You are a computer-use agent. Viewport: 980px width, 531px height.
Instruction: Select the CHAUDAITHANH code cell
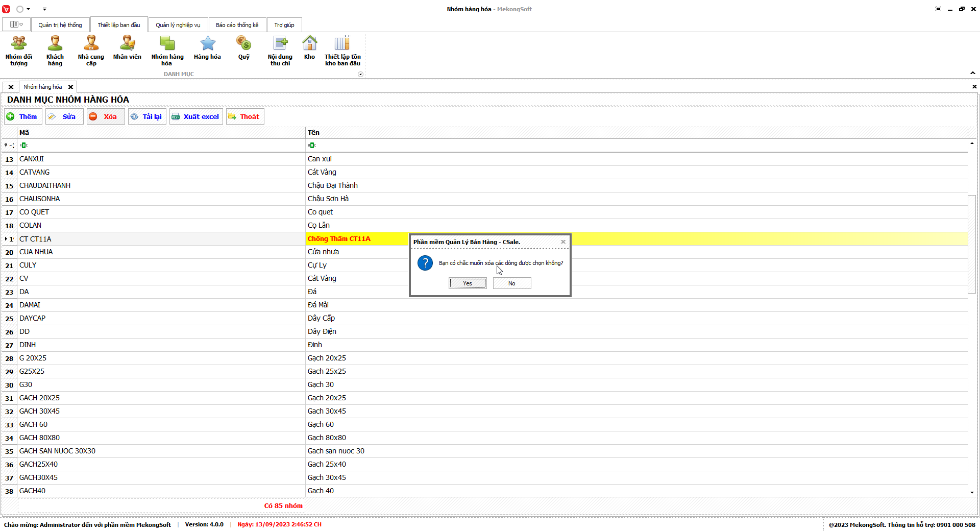161,186
